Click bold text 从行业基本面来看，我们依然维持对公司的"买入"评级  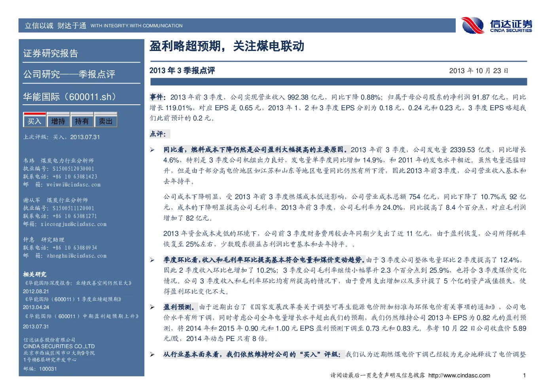(252, 354)
